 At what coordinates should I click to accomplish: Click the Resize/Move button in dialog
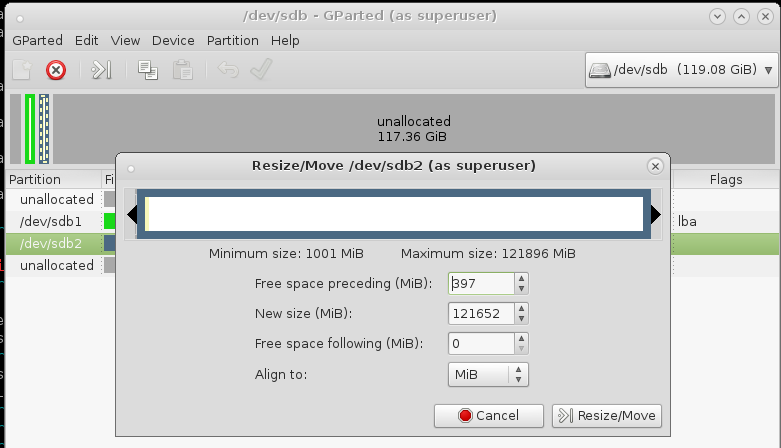[x=607, y=416]
